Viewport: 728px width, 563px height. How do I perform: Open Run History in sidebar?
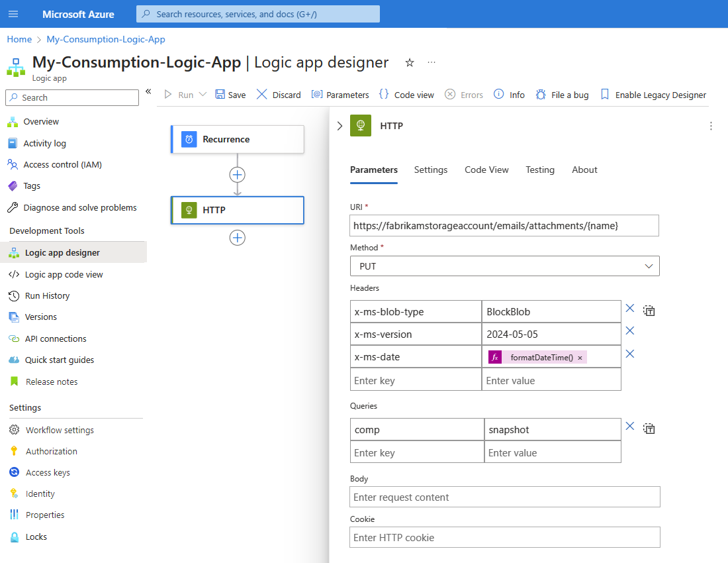[x=47, y=295]
